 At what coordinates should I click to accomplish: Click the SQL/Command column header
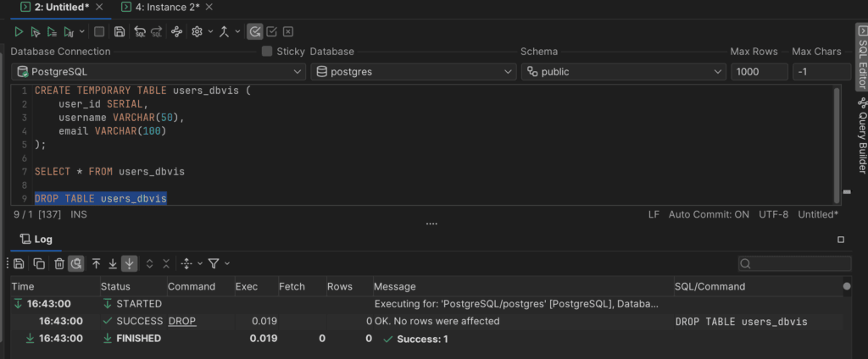[757, 286]
